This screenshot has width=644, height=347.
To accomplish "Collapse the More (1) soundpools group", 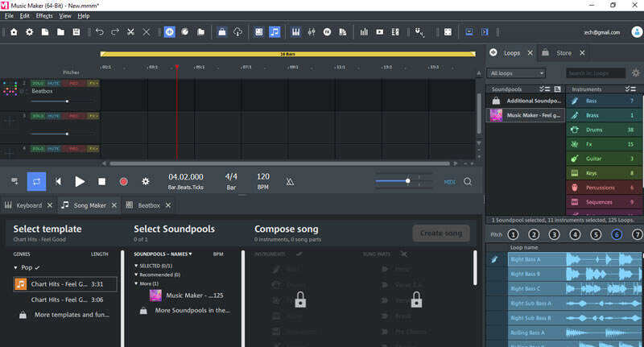I will click(136, 283).
